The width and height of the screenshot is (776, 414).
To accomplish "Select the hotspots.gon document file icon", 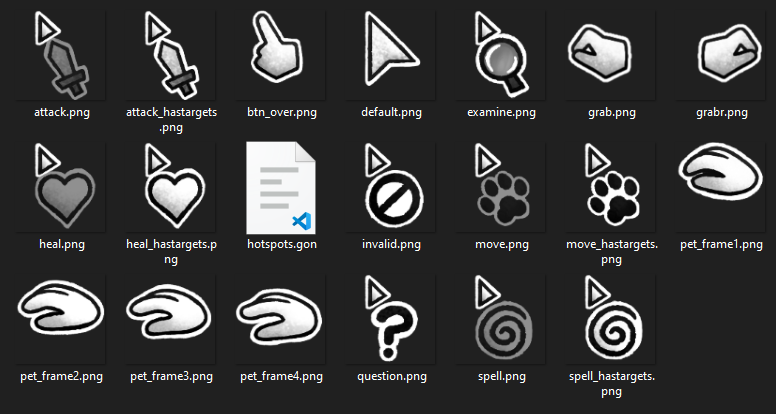I will coord(281,188).
